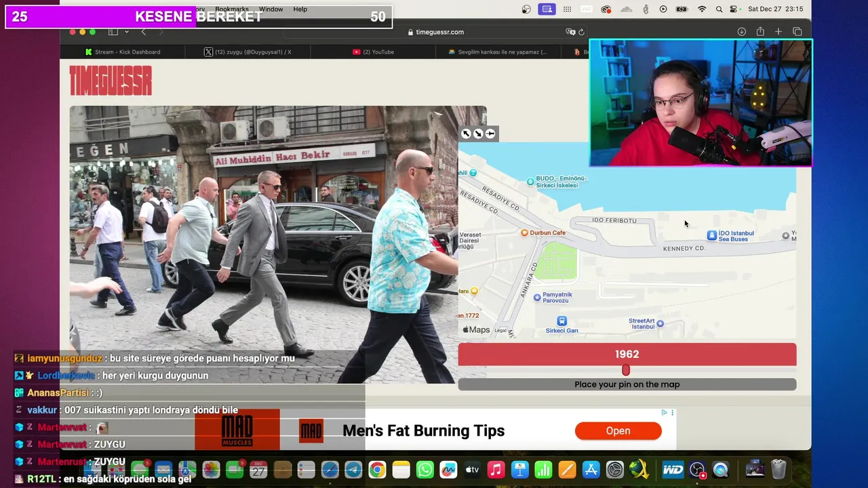The height and width of the screenshot is (488, 868).
Task: Open the Help menu
Action: pos(300,9)
